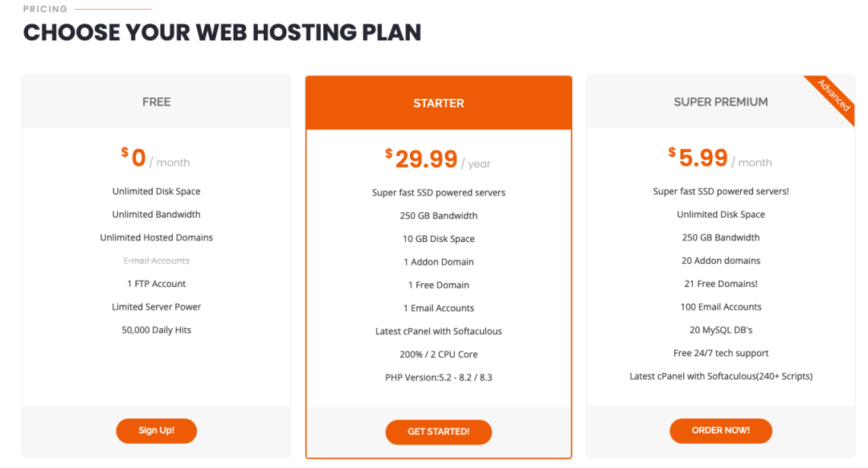Click the 50,000 Daily Hits feature
Screen dimensions: 868x468
tap(156, 330)
